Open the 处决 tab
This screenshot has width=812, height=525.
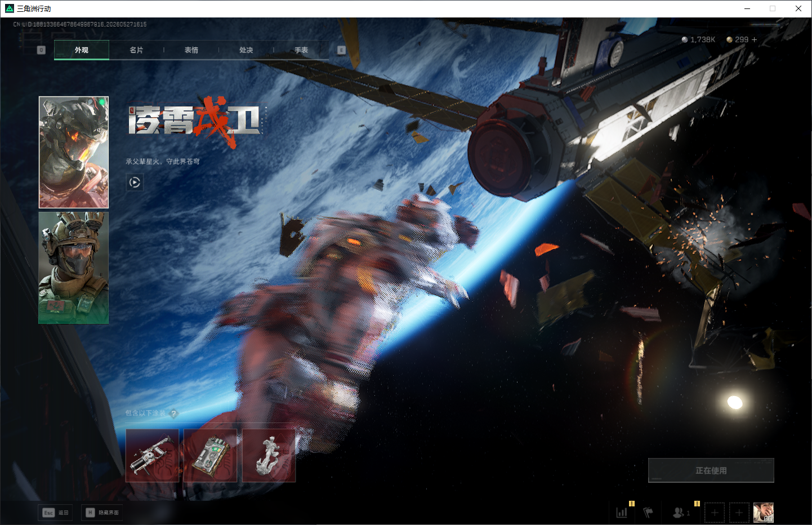click(246, 50)
